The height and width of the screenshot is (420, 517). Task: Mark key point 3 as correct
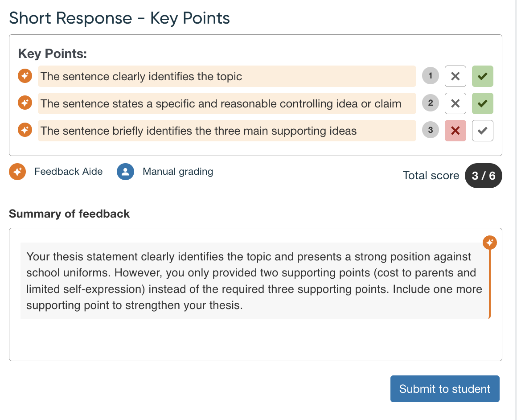[482, 131]
